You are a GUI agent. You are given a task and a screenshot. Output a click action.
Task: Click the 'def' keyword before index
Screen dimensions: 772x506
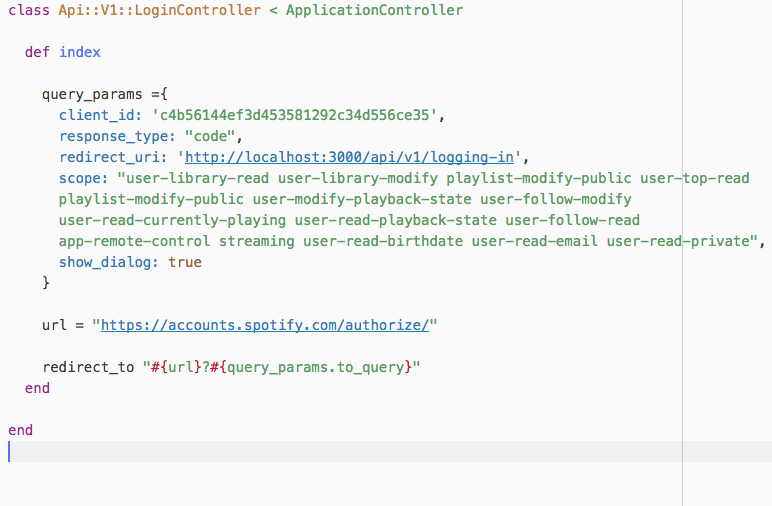tap(37, 52)
